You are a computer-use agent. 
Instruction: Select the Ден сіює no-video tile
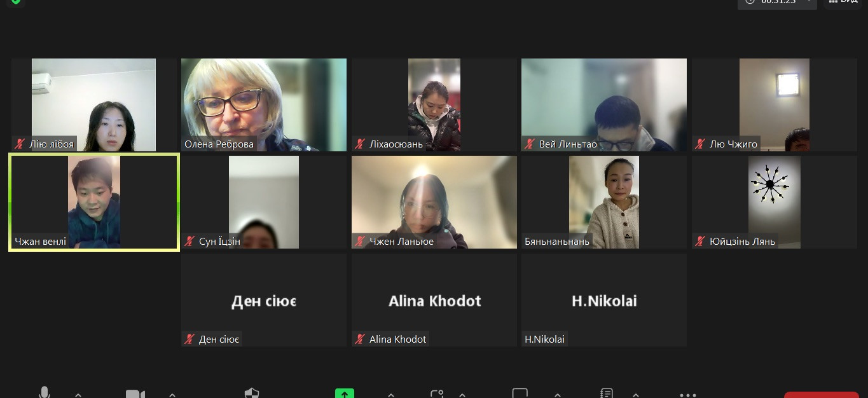tap(264, 300)
